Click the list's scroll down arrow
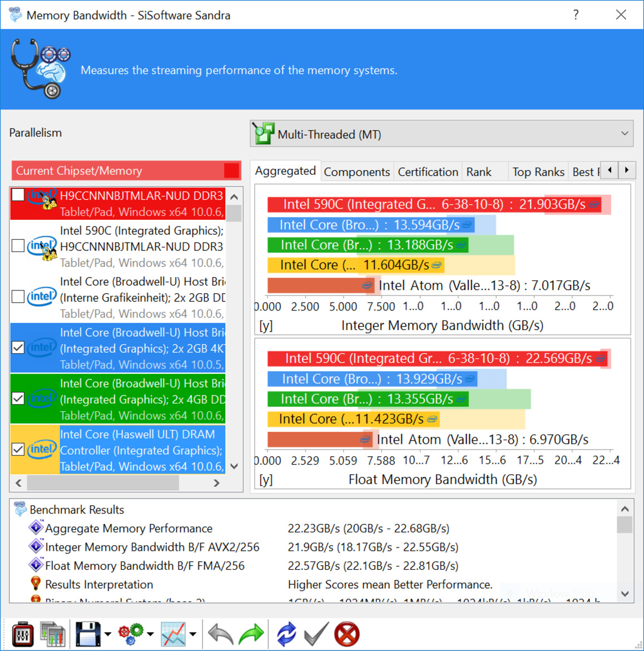Viewport: 644px width, 651px height. coord(234,466)
